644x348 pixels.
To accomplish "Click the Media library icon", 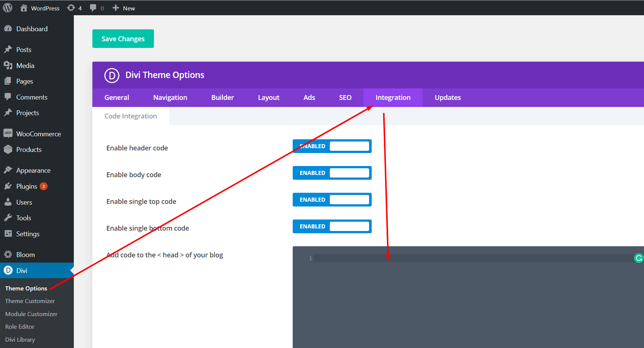I will coord(8,65).
